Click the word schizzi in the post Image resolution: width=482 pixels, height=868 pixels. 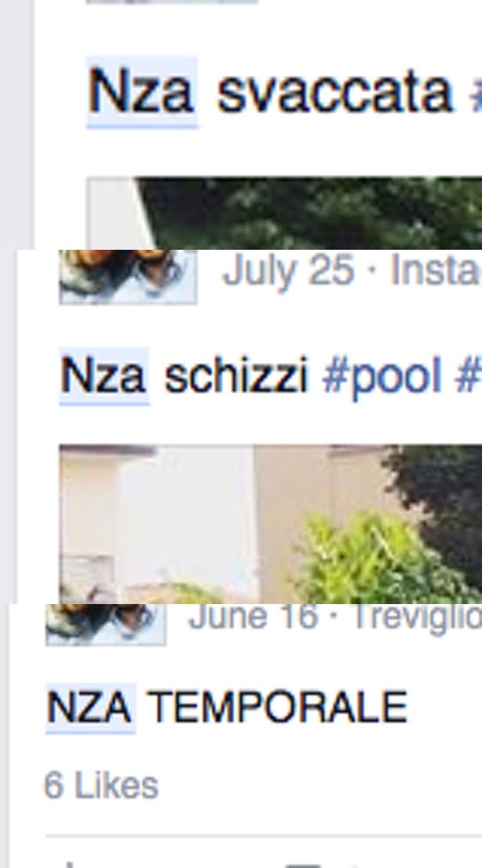pyautogui.click(x=236, y=376)
